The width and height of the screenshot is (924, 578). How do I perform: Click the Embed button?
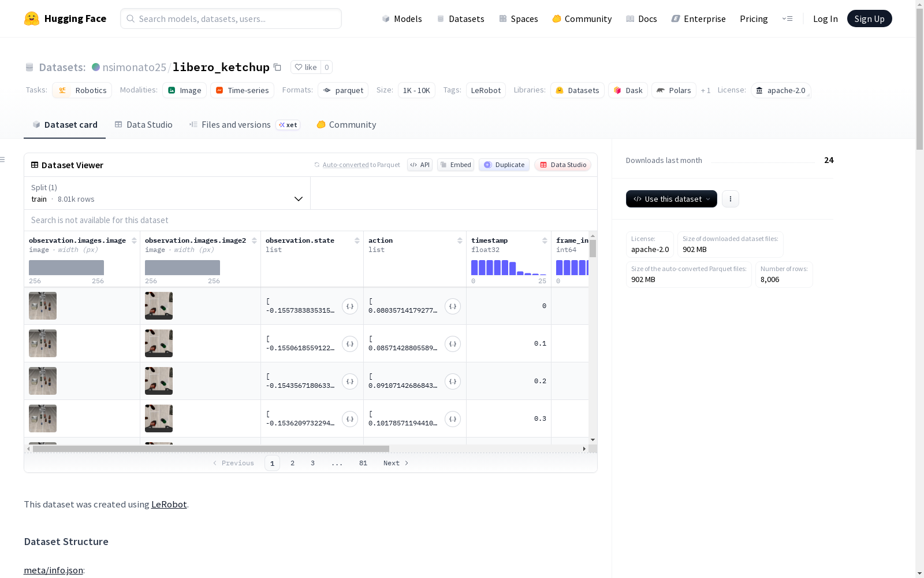coord(456,165)
